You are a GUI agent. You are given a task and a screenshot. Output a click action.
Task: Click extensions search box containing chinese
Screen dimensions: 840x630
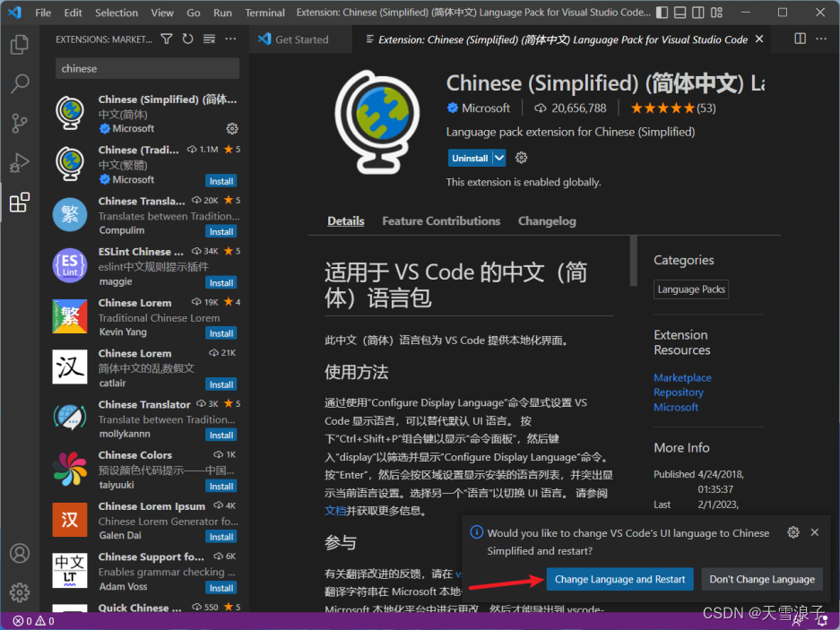147,69
